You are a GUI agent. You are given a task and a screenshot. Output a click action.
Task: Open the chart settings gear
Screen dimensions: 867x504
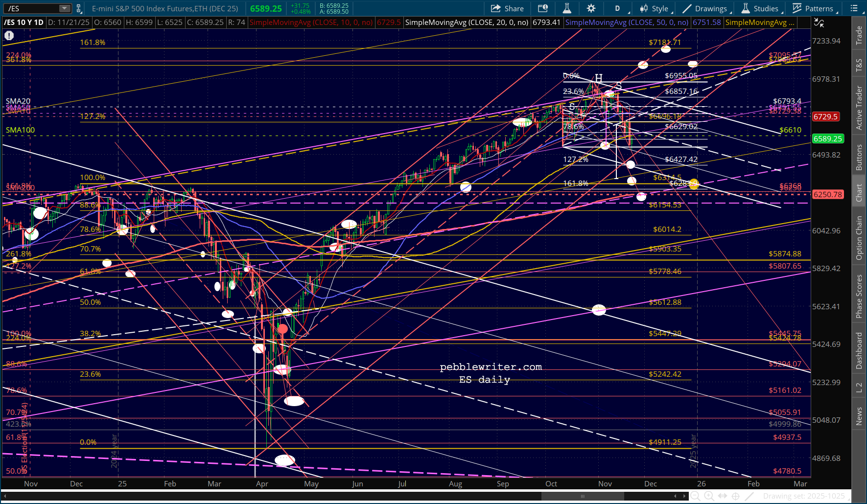click(591, 8)
